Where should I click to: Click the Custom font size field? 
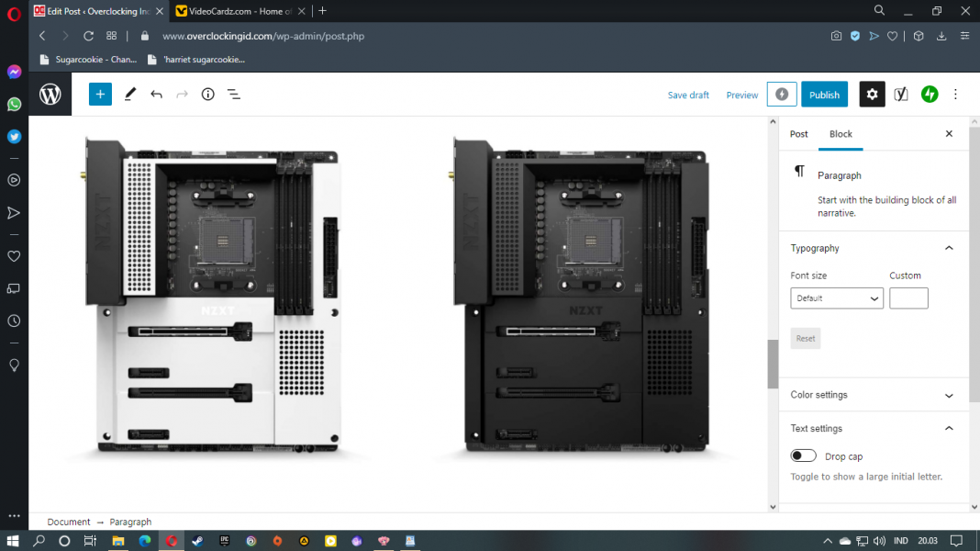tap(908, 298)
